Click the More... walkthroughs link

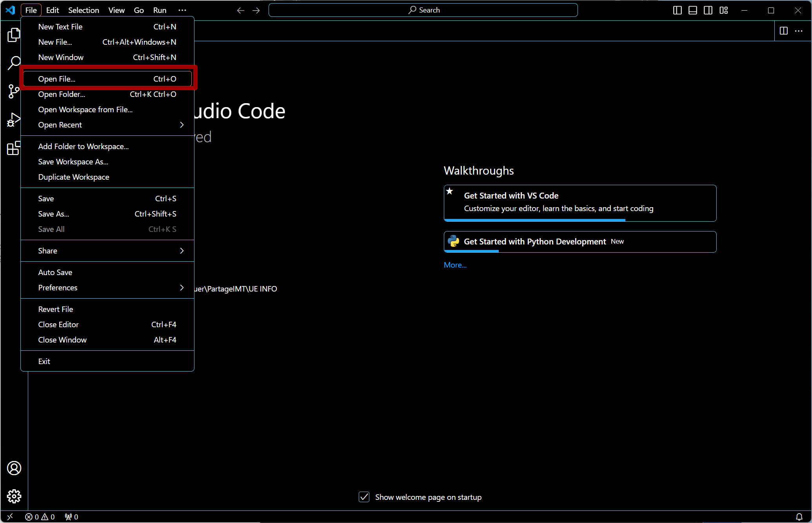pyautogui.click(x=455, y=265)
